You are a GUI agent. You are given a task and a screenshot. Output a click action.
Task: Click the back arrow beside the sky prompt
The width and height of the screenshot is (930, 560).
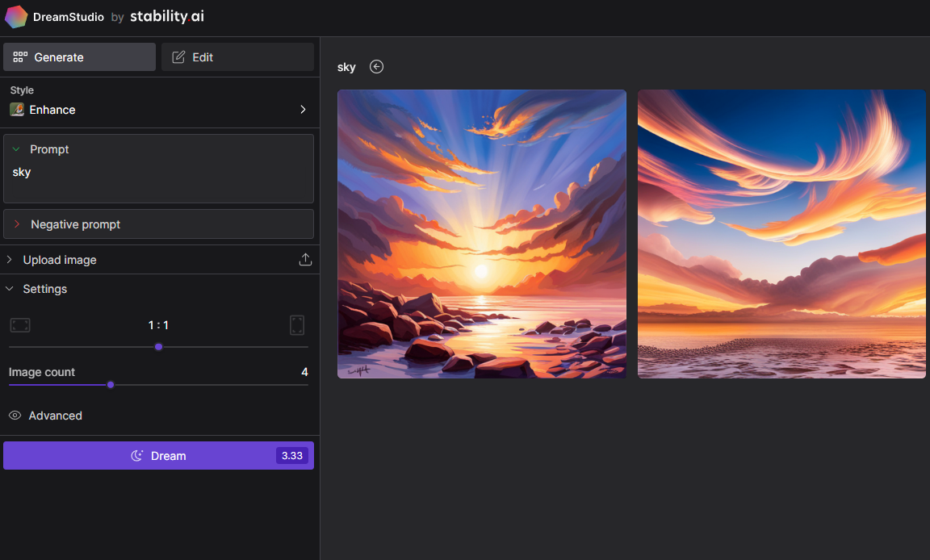376,67
